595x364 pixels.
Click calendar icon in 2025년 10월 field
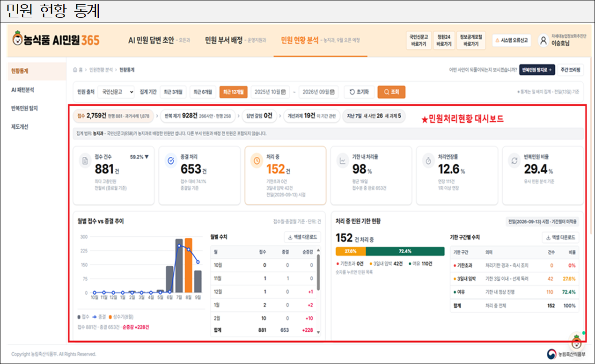[x=283, y=92]
